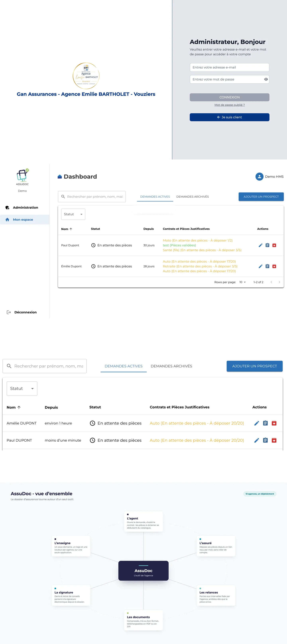Open Amélie DUPONT clipboard icon

pyautogui.click(x=265, y=423)
